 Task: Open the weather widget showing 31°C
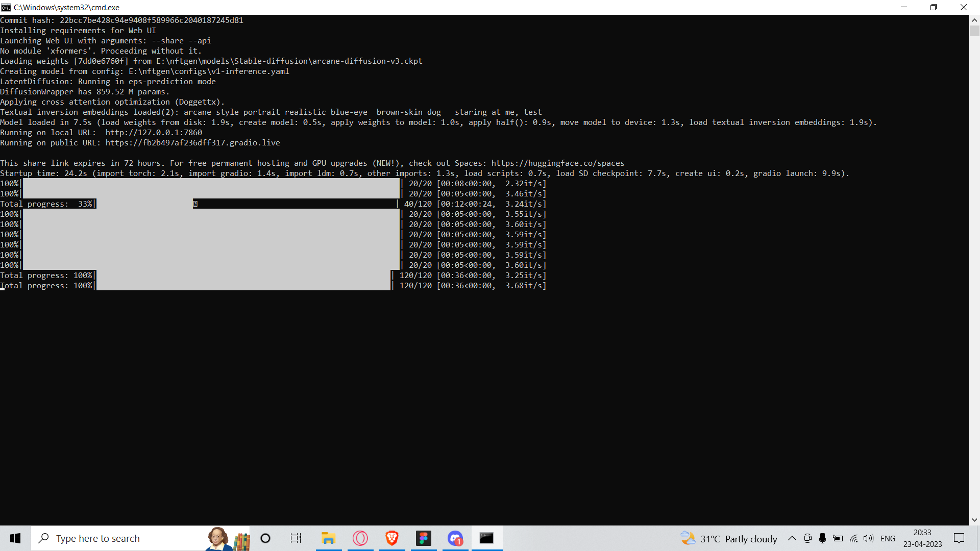(729, 538)
